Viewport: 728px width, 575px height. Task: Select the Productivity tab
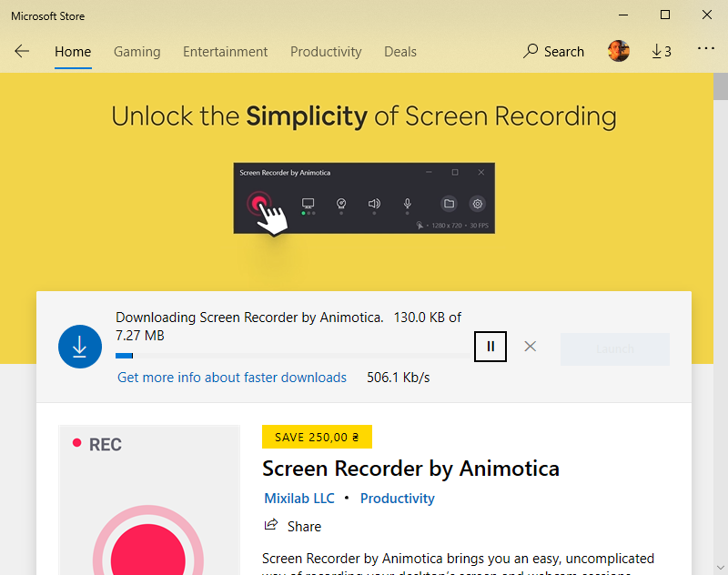point(326,52)
